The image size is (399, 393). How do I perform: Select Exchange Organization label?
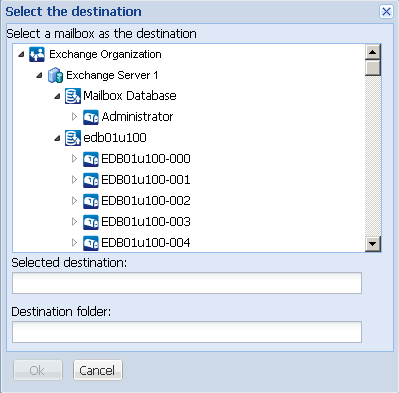[105, 54]
